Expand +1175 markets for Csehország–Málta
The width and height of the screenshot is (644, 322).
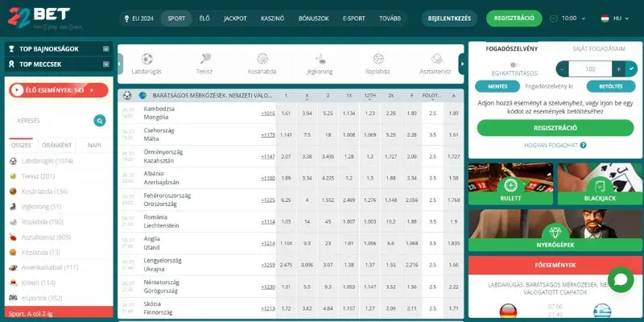(x=268, y=134)
